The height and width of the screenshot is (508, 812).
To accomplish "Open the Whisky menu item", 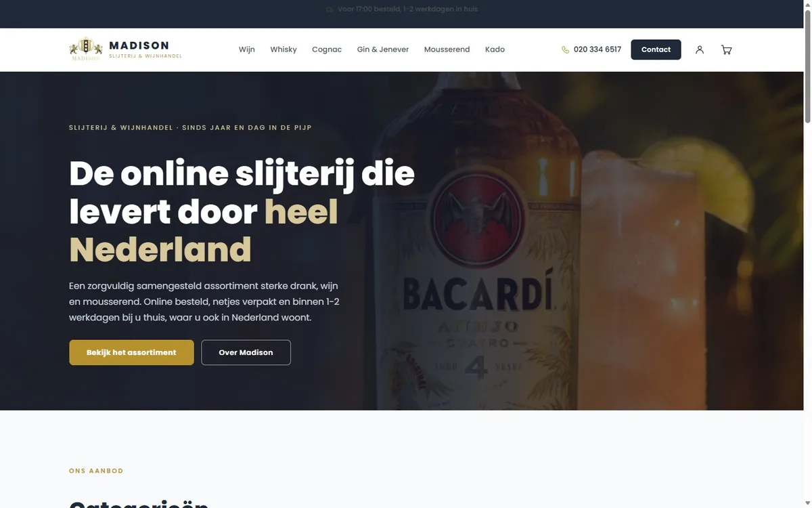I will tap(284, 49).
